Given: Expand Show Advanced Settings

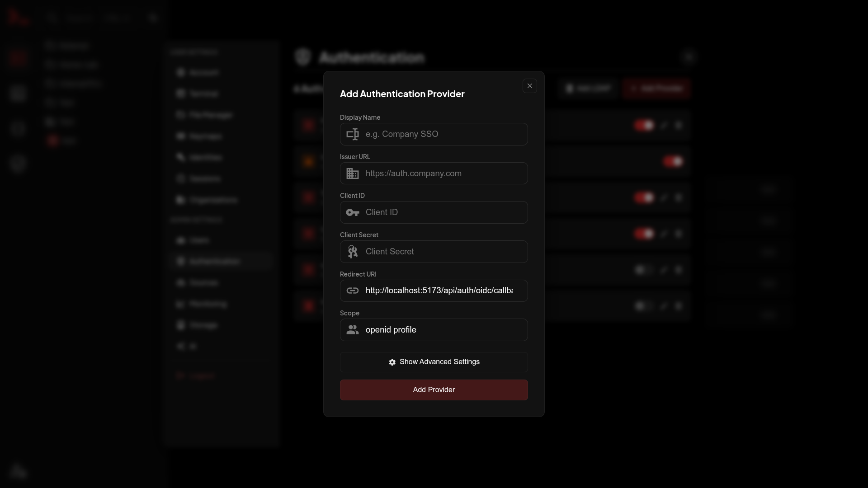Looking at the screenshot, I should 434,362.
